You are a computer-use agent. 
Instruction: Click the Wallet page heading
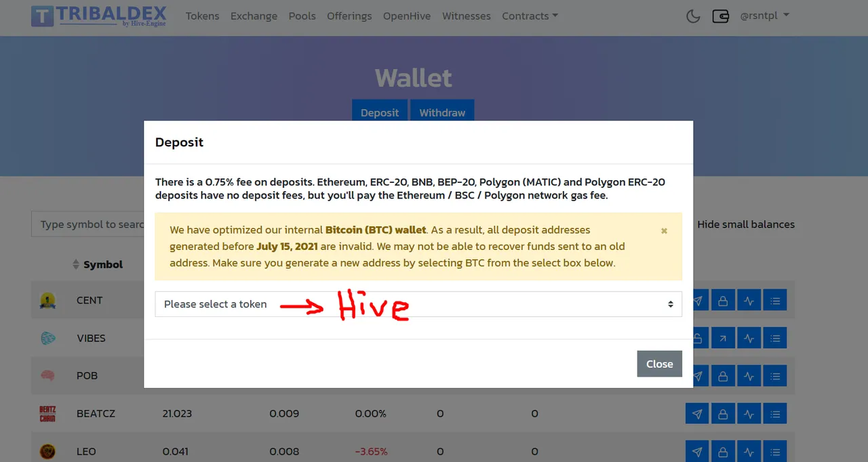pyautogui.click(x=414, y=78)
